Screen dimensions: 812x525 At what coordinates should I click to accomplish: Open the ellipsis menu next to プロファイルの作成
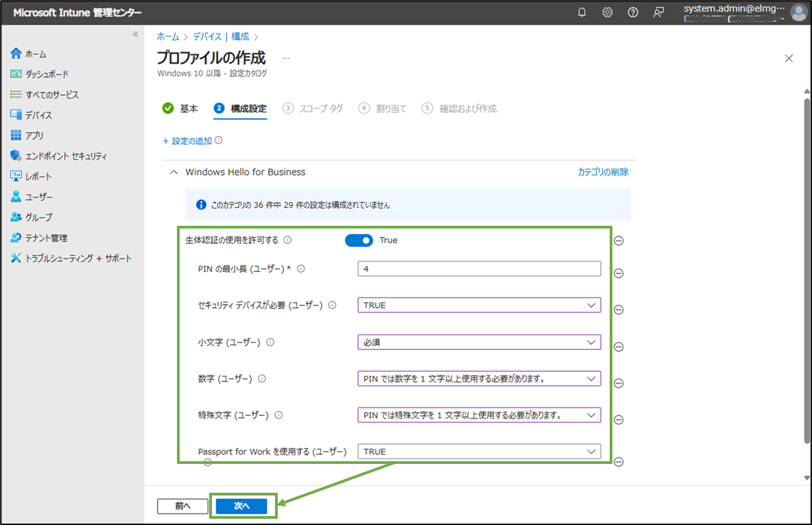[287, 58]
